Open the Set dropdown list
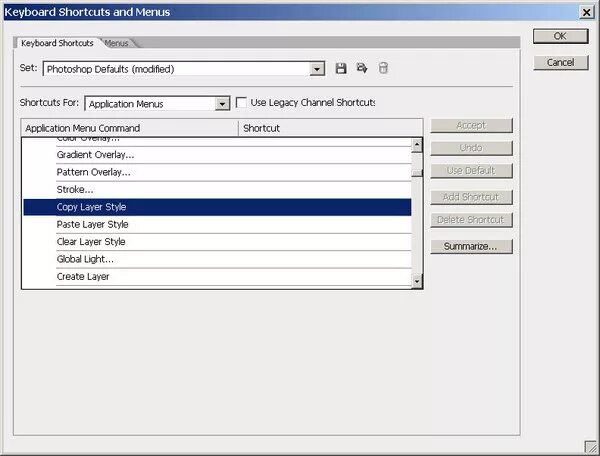Screen dimensions: 600x456 tap(317, 69)
